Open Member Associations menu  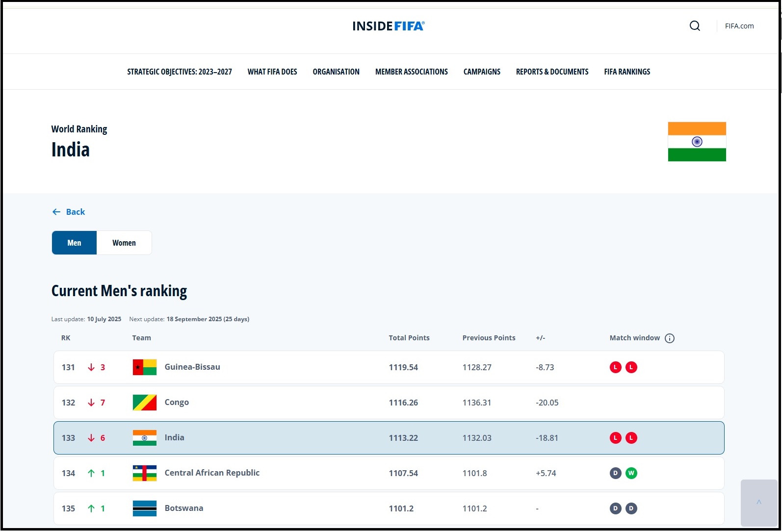tap(412, 72)
